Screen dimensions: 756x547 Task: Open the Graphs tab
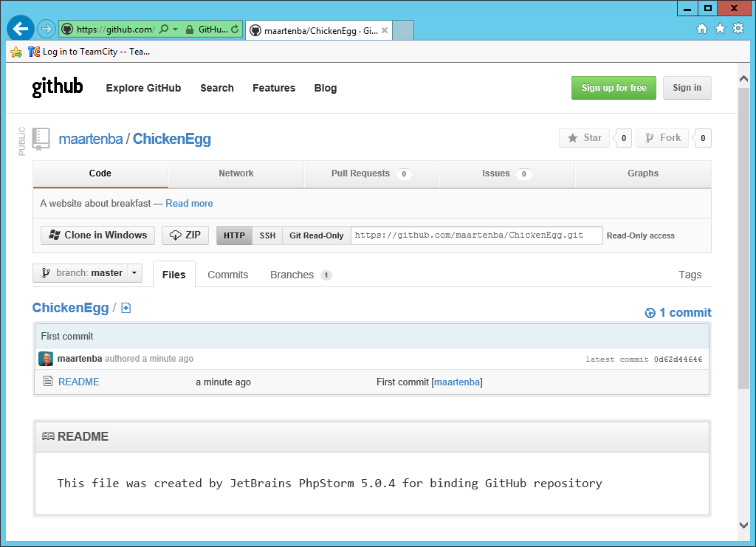(643, 173)
